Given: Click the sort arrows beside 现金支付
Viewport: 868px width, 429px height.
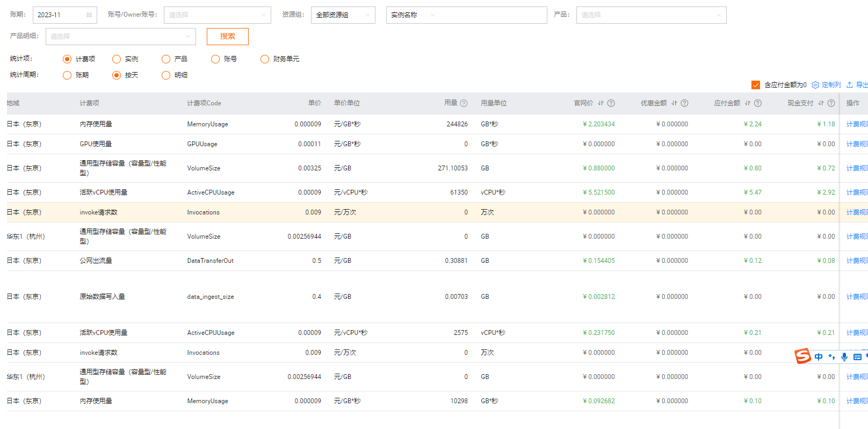Looking at the screenshot, I should tap(821, 103).
